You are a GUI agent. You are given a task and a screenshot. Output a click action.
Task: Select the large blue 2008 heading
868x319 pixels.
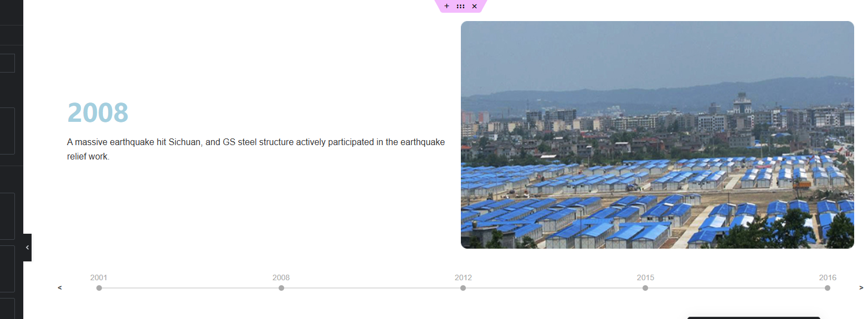[97, 112]
